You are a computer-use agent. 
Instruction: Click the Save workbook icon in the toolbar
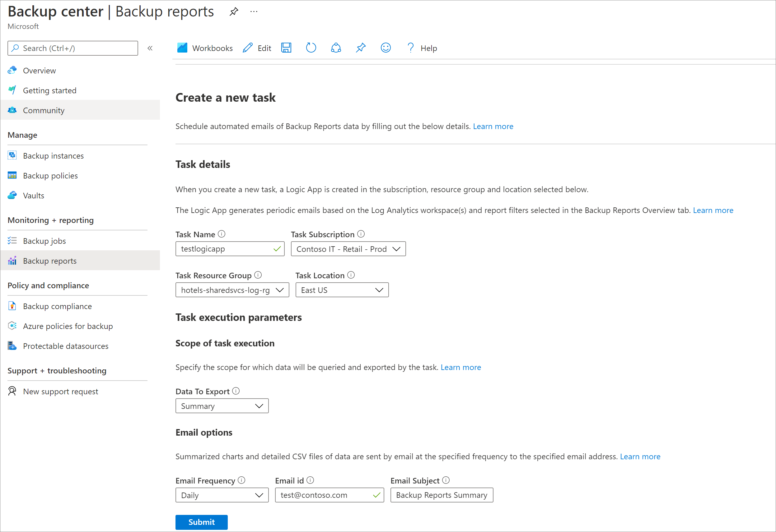click(x=286, y=48)
